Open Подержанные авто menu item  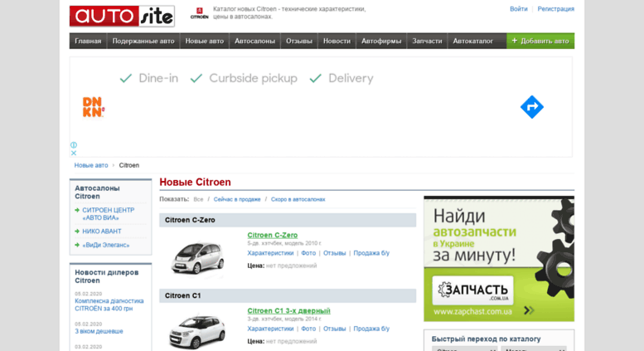click(x=143, y=41)
